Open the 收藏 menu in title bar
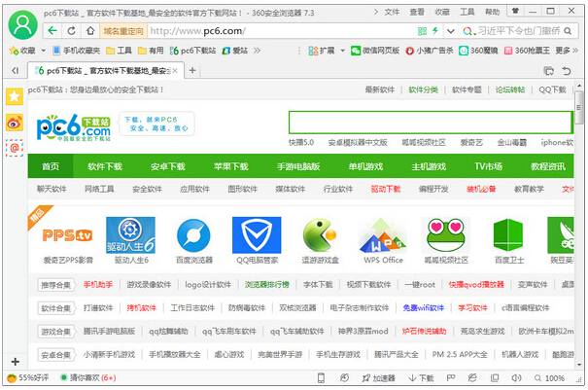The height and width of the screenshot is (390, 588). [x=442, y=12]
